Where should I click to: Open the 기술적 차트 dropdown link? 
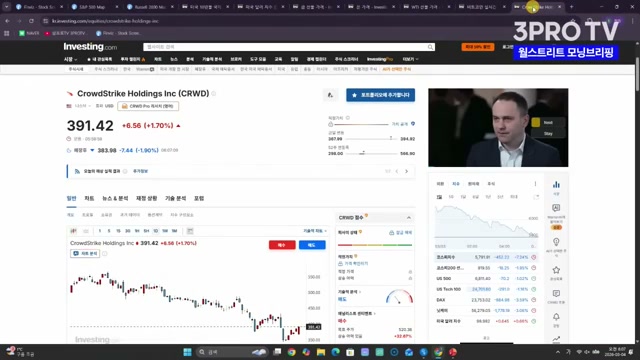click(x=315, y=231)
